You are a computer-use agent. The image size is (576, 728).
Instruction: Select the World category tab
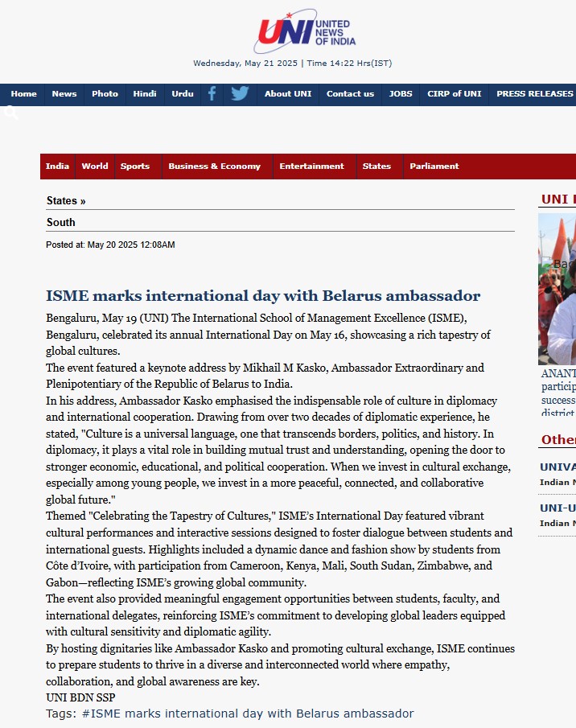(x=95, y=167)
